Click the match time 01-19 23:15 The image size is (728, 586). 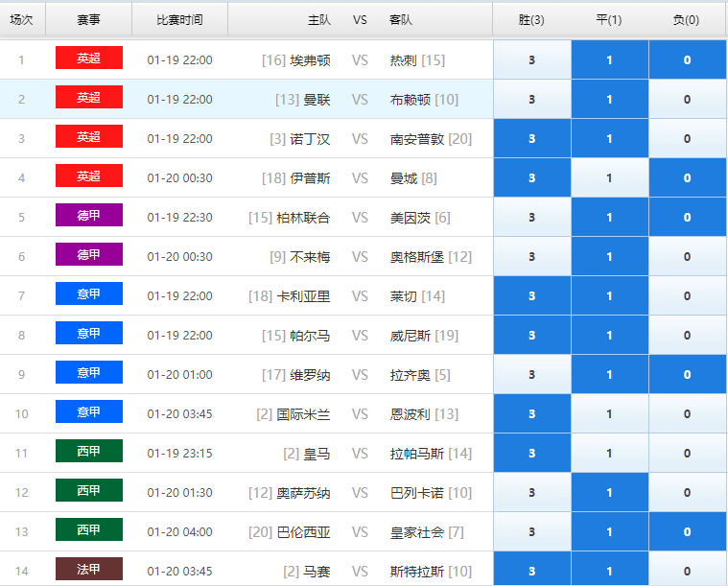click(x=179, y=454)
